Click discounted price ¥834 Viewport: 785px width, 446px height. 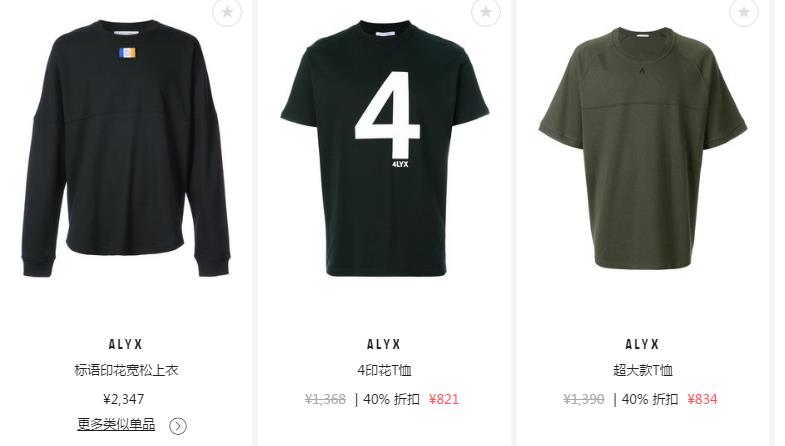point(702,399)
